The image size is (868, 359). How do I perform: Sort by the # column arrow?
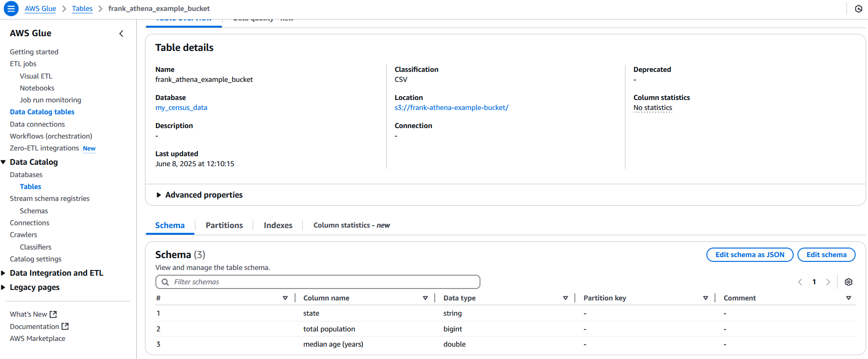click(285, 298)
